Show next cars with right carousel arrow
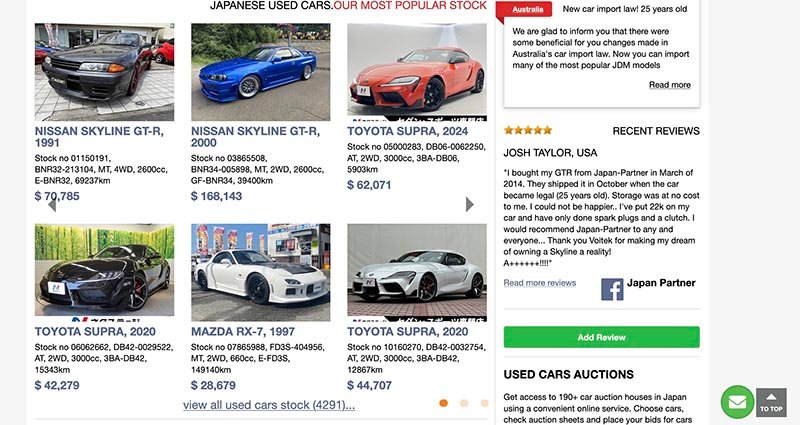This screenshot has width=800, height=425. (x=470, y=205)
